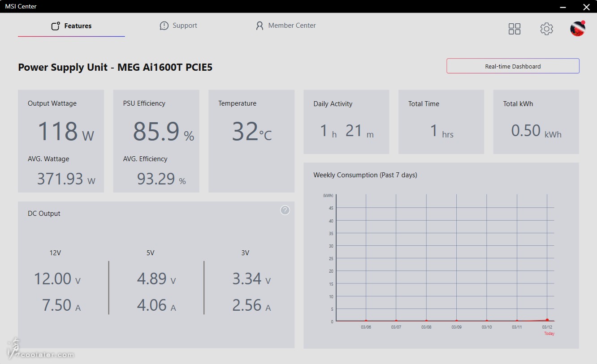
Task: Click the 4.06 A current reading
Action: pos(156,305)
